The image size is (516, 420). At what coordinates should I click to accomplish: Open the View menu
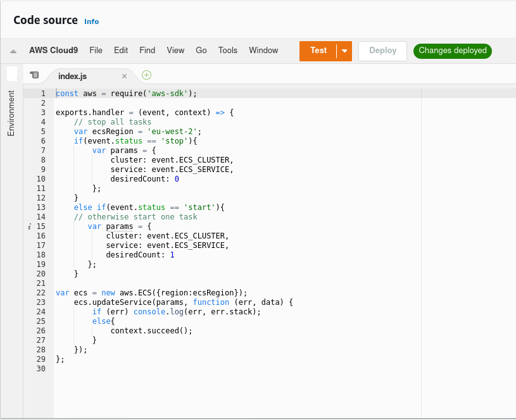tap(175, 51)
